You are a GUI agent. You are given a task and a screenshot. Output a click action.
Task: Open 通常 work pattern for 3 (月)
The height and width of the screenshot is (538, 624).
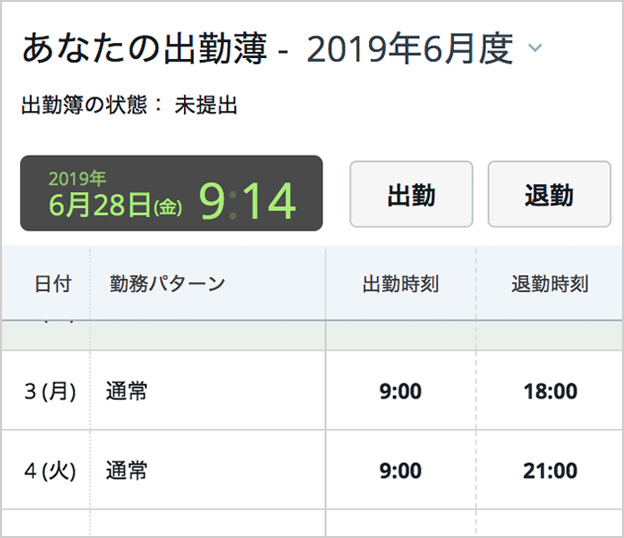pyautogui.click(x=127, y=391)
